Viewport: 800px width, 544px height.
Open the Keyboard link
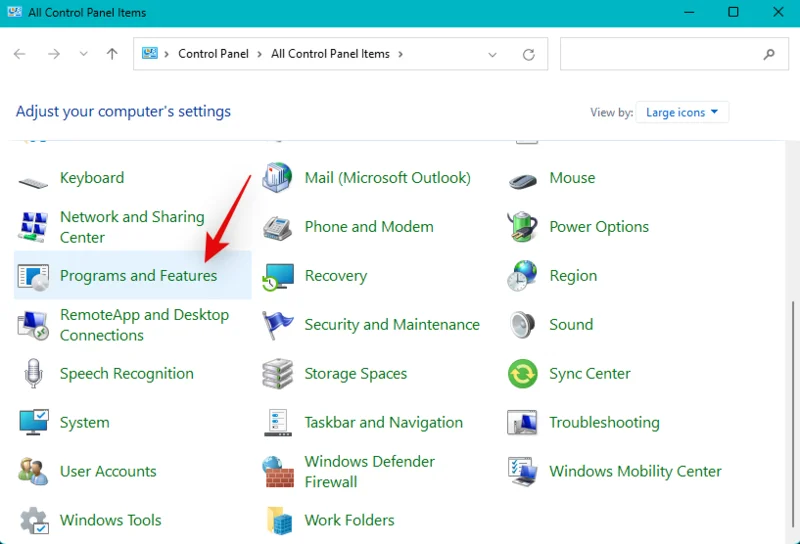coord(92,178)
